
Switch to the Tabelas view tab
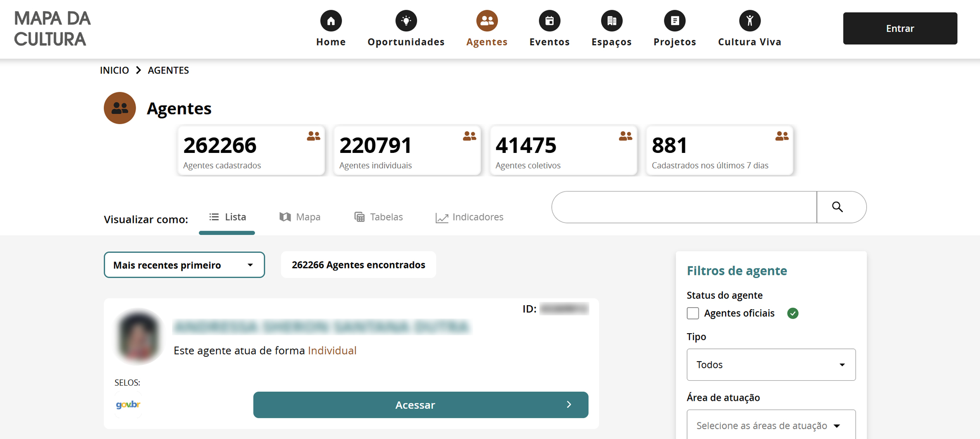click(x=378, y=217)
